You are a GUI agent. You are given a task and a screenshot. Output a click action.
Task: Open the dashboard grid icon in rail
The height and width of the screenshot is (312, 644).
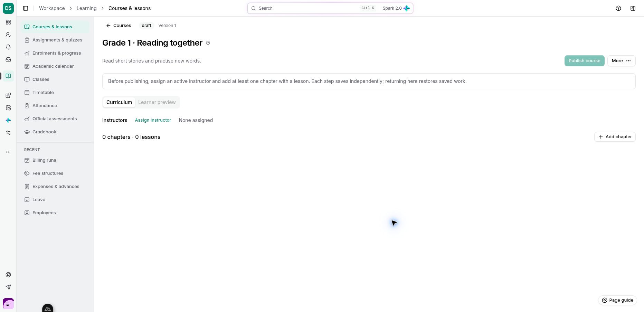(8, 22)
